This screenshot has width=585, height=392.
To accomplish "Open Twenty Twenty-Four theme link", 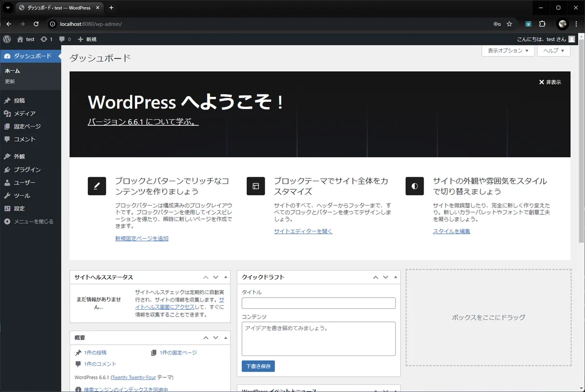I will click(134, 377).
